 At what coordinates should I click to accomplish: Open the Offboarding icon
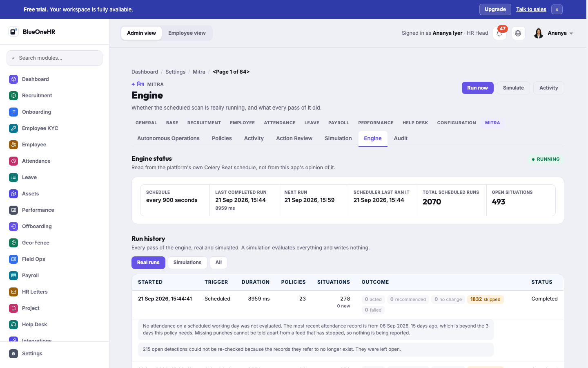13,226
